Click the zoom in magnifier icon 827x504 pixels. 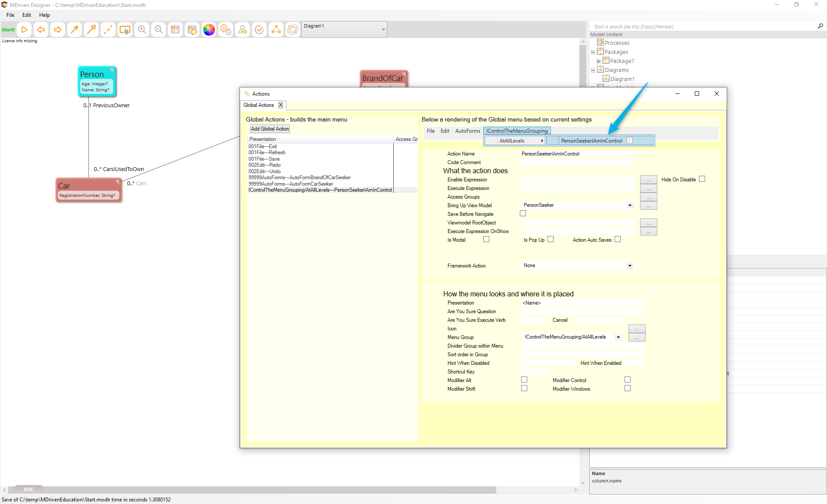(x=142, y=30)
